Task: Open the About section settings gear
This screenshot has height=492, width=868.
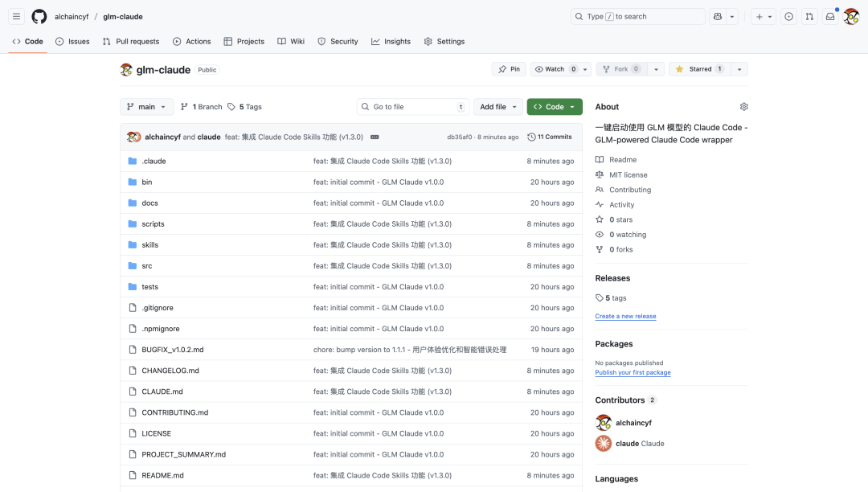Action: click(743, 106)
